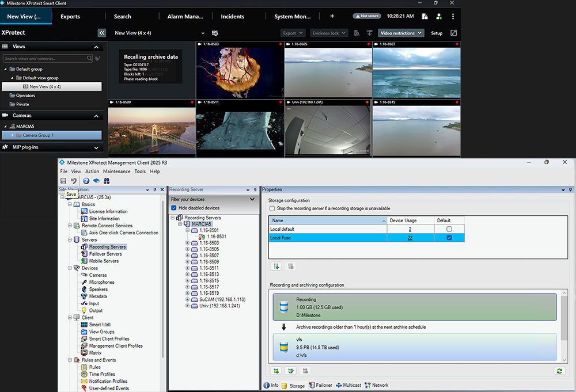Click the Save icon in Management Client toolbar
The image size is (576, 392).
tap(63, 181)
